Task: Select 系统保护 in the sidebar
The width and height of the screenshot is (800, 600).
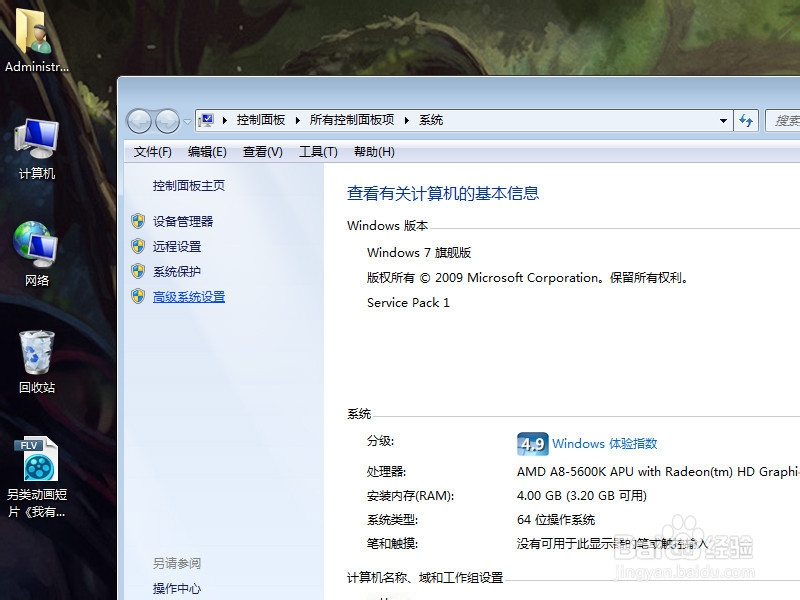Action: click(175, 271)
